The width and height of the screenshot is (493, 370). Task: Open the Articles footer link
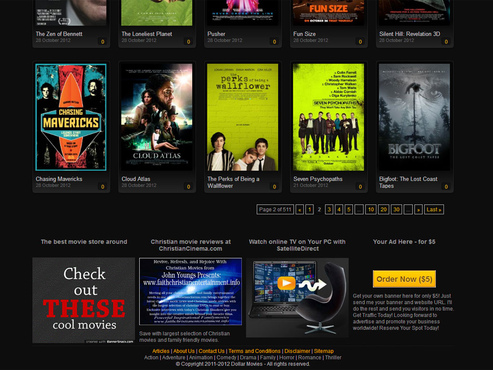161,351
